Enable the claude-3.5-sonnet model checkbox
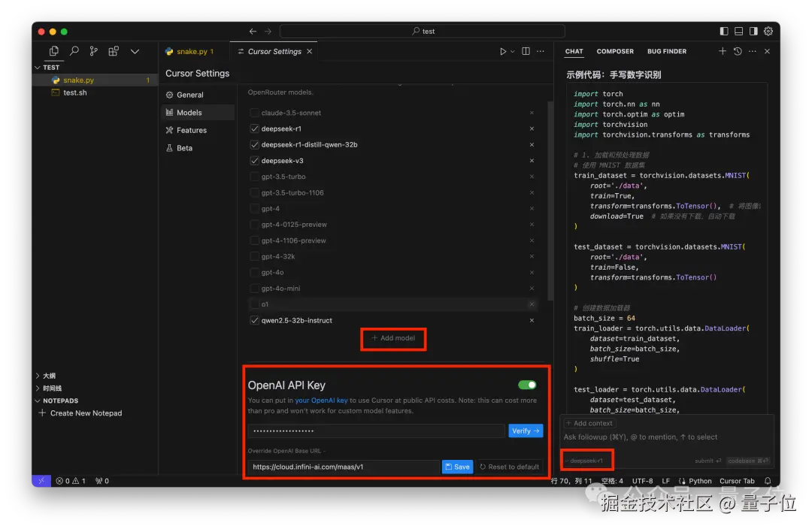Viewport: 812px width, 529px height. [x=254, y=113]
